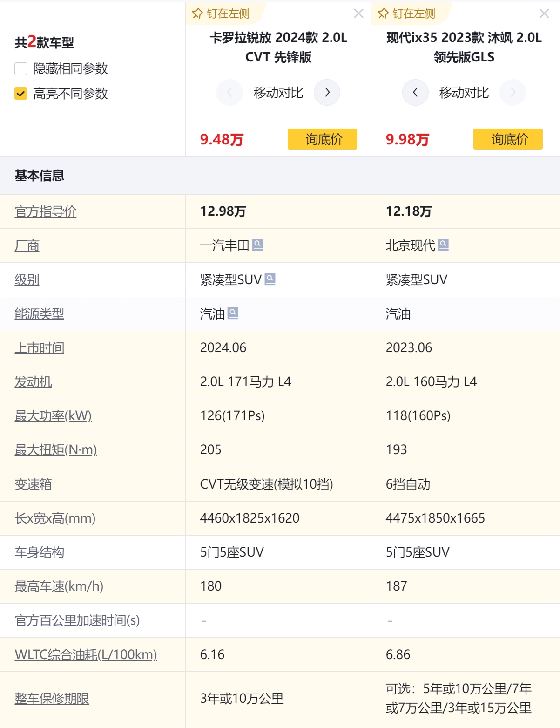Open the magnifier icon next to 一汽丰田
560x728 pixels.
(x=257, y=245)
